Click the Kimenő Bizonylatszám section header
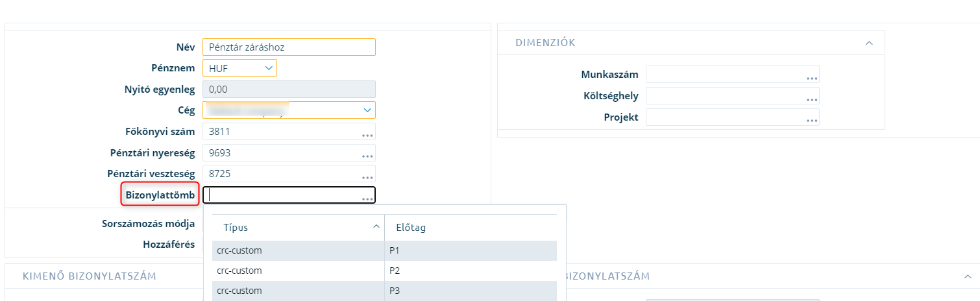The height and width of the screenshot is (301, 980). click(x=90, y=276)
